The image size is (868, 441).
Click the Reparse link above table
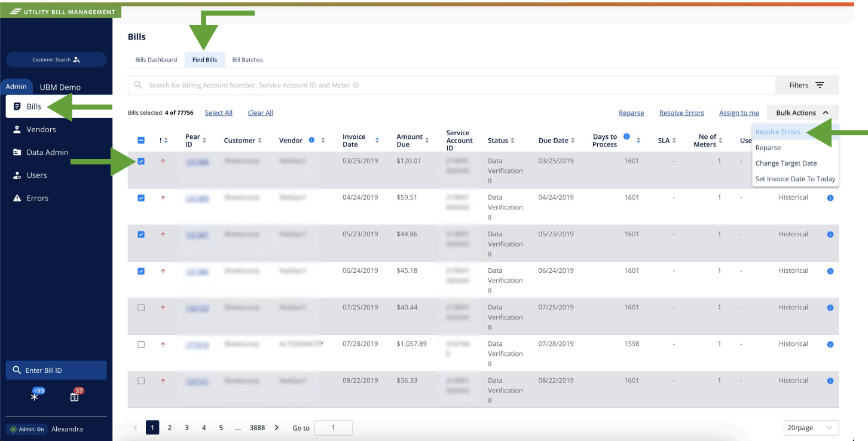tap(631, 113)
